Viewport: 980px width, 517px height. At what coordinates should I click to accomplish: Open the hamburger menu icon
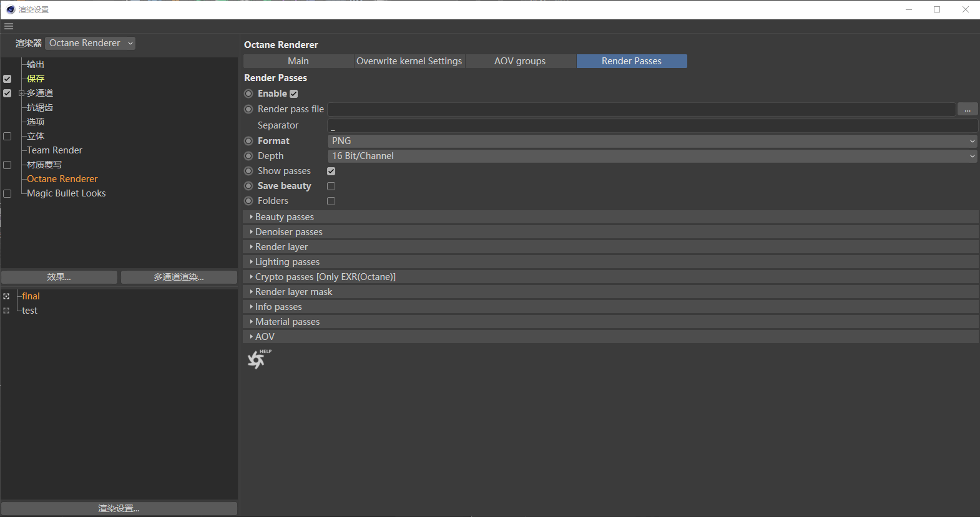(9, 26)
